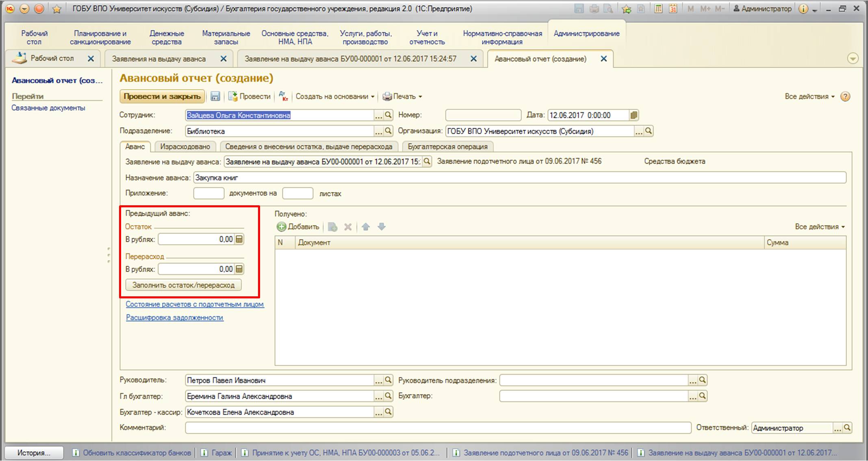This screenshot has height=461, width=868.
Task: Click the M memory button
Action: coord(690,9)
